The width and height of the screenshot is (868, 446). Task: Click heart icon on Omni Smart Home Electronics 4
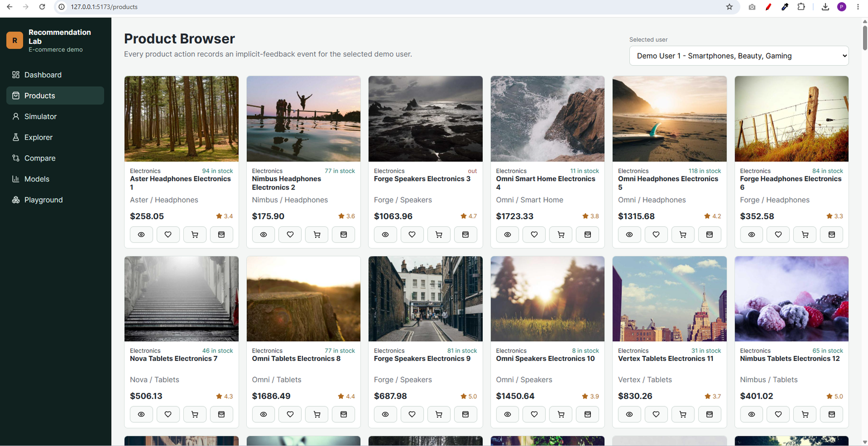click(x=534, y=234)
